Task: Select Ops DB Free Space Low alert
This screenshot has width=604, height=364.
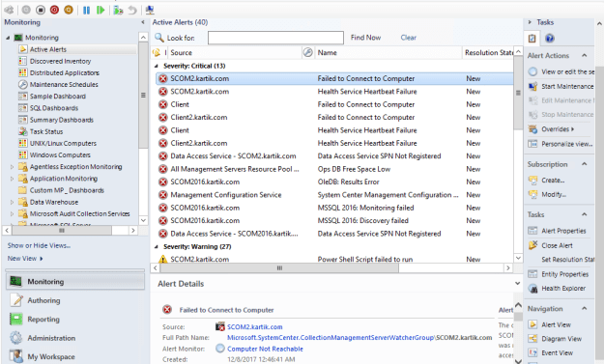Action: click(x=334, y=169)
